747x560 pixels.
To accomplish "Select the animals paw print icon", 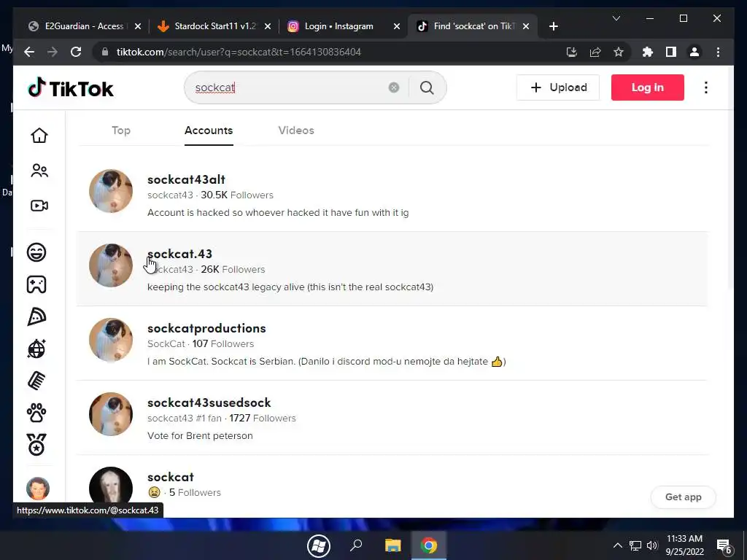I will coord(36,413).
